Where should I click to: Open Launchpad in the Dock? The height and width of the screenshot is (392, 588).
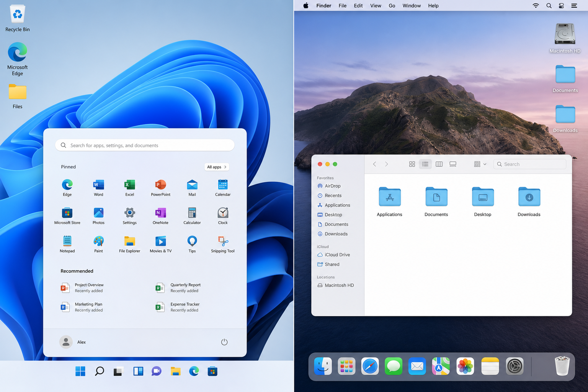(346, 366)
